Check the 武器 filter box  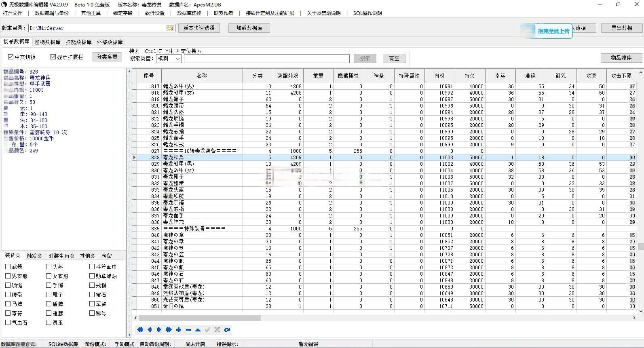point(8,267)
